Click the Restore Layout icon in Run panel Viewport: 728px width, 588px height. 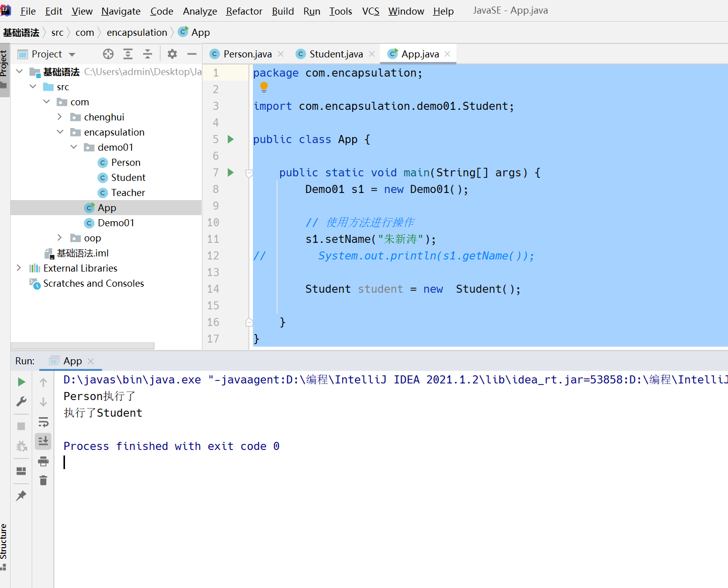click(21, 471)
